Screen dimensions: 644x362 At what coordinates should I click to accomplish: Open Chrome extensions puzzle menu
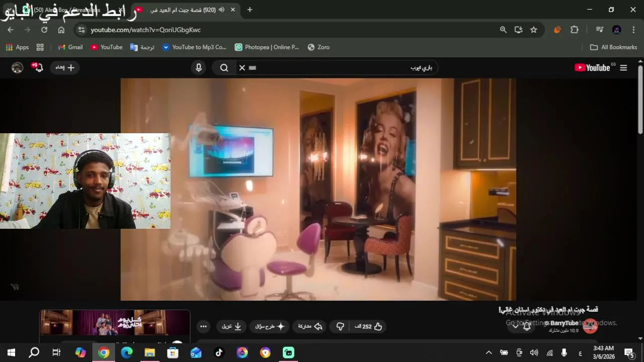[x=575, y=30]
